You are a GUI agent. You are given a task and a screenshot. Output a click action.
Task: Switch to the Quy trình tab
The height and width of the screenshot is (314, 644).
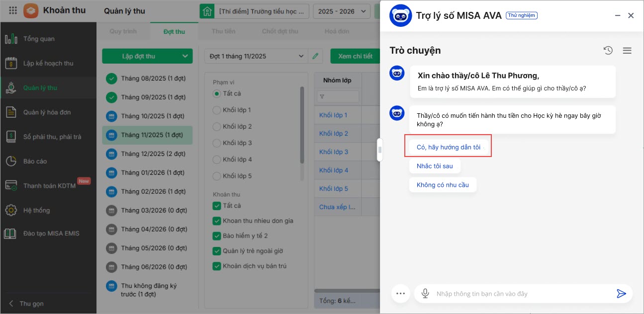(x=123, y=31)
